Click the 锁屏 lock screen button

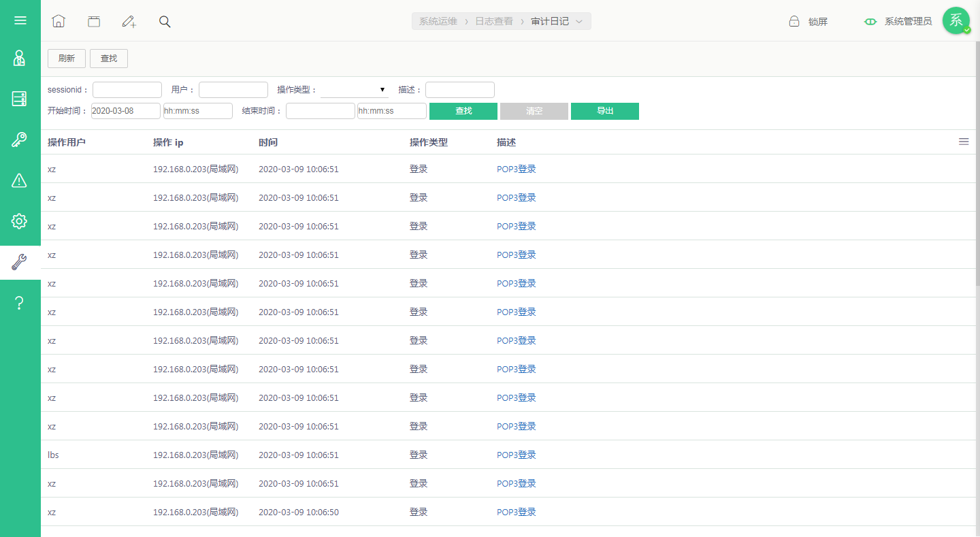(x=808, y=22)
